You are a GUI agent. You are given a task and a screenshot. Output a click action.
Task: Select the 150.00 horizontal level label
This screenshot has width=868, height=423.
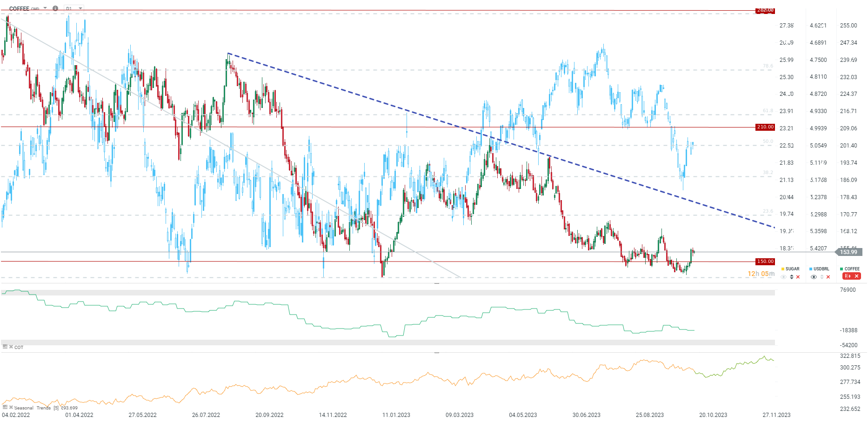tap(765, 262)
